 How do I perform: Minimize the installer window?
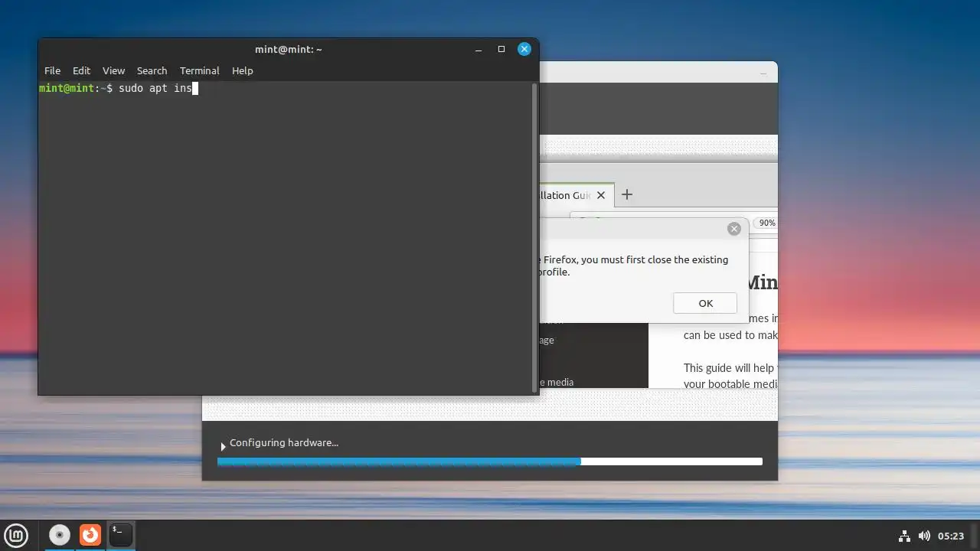point(763,73)
